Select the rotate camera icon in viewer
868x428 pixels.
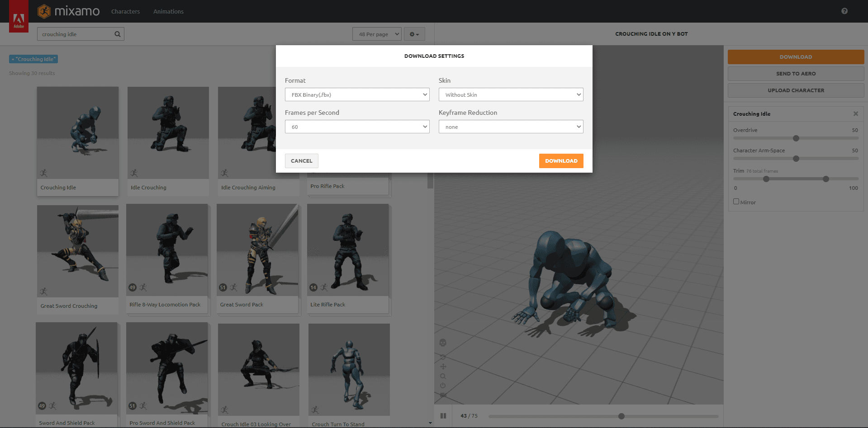click(x=443, y=357)
